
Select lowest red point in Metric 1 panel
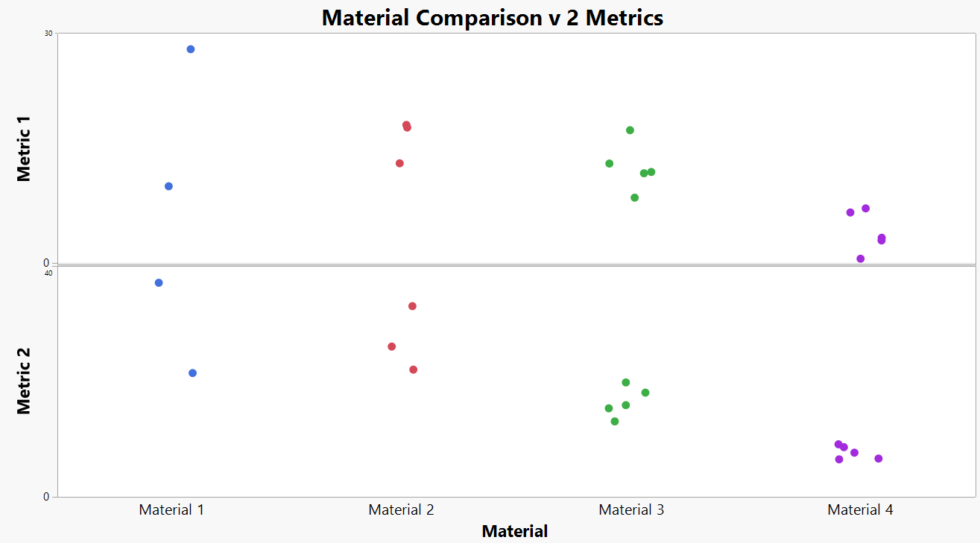coord(399,163)
